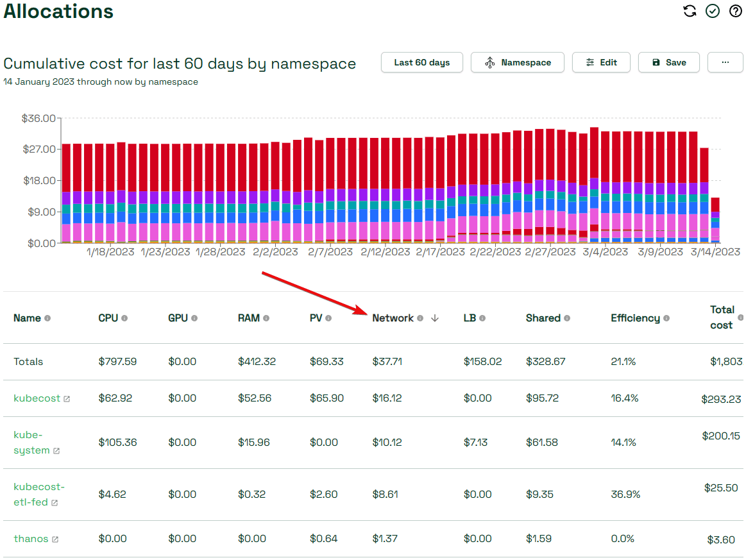Click the Save button
The width and height of the screenshot is (746, 560).
pyautogui.click(x=668, y=62)
